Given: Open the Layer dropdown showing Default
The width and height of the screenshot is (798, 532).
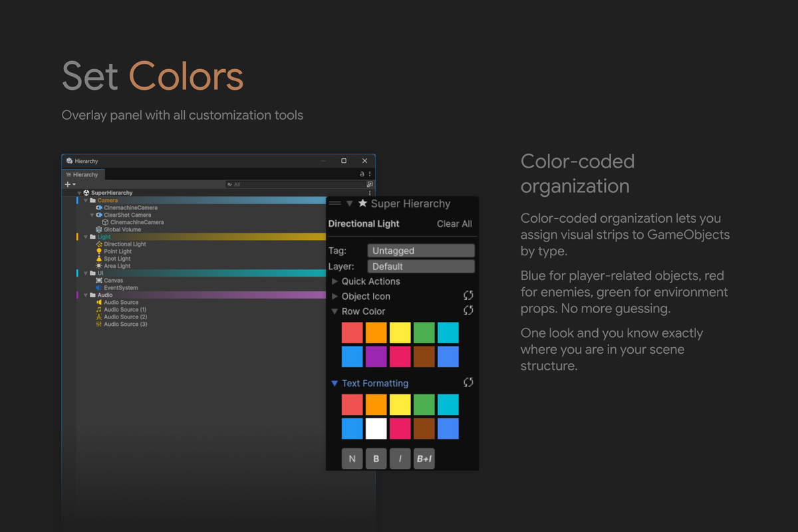Looking at the screenshot, I should pos(421,267).
